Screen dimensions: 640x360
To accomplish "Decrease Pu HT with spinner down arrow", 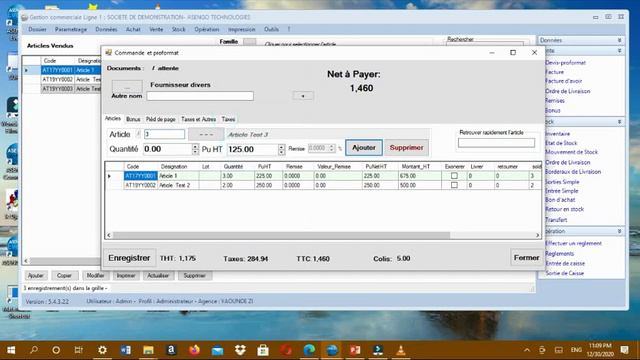I will tap(281, 152).
